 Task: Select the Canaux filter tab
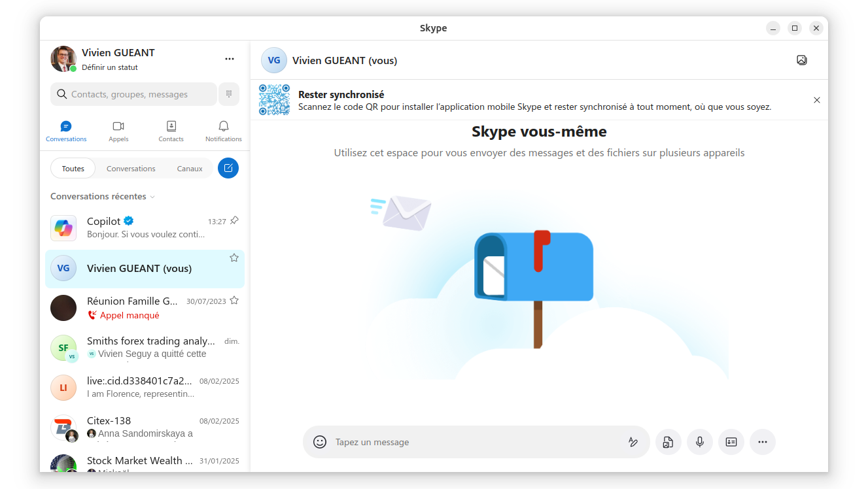[x=190, y=168]
